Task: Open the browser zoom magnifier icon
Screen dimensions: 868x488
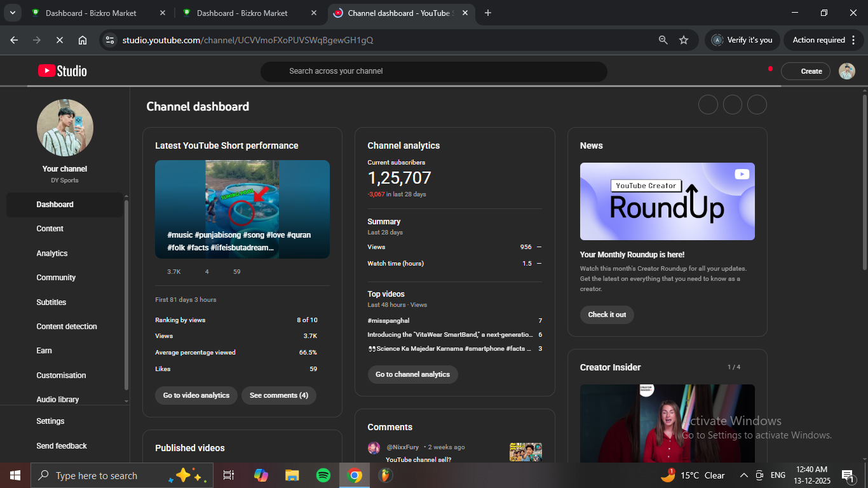Action: [x=663, y=40]
